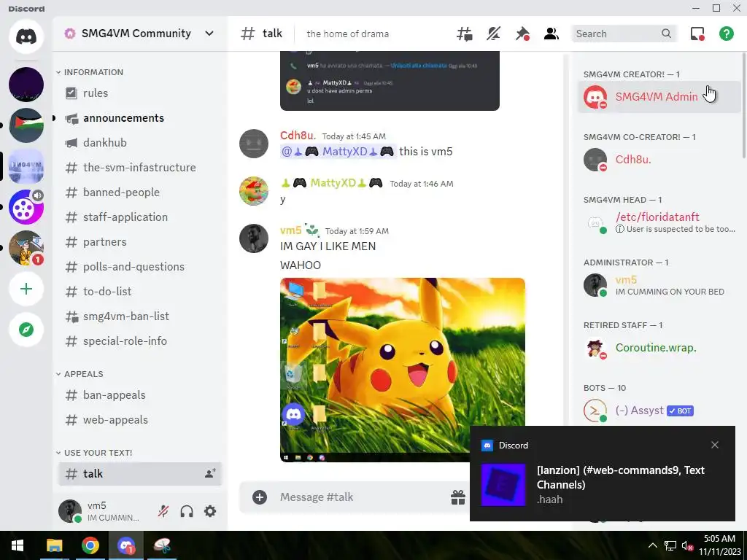Open File Explorer from taskbar
This screenshot has height=560, width=747.
click(54, 545)
